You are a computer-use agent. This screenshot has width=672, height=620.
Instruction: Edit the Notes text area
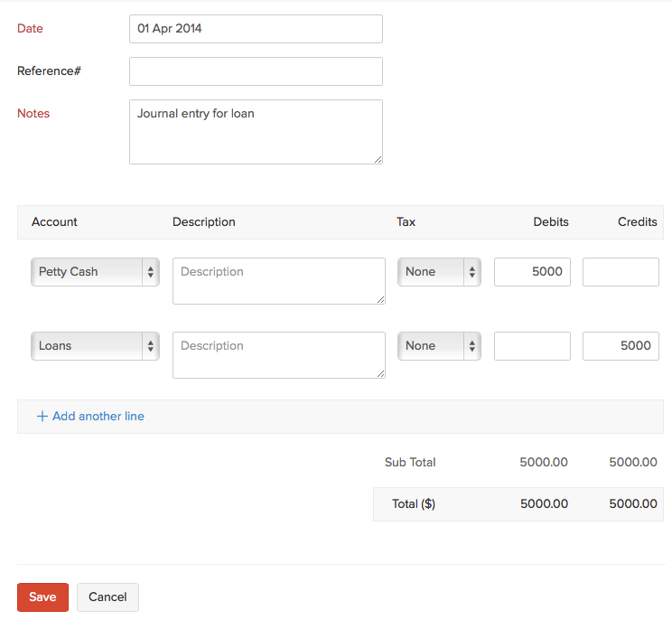(256, 132)
